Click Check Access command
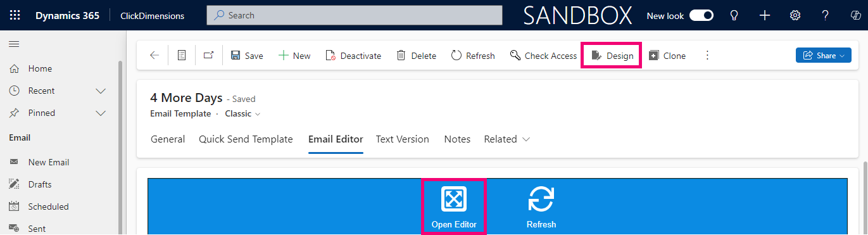This screenshot has width=868, height=235. pos(543,56)
